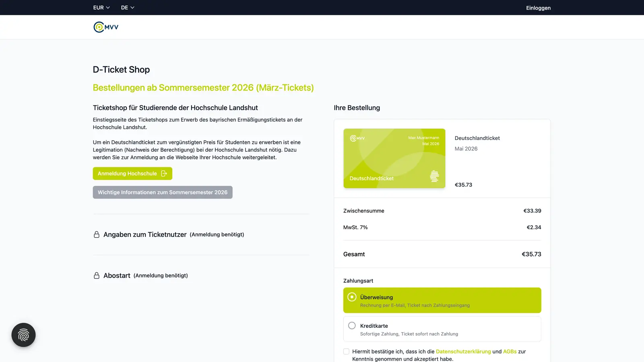Click the heading Bestellungen ab Sommersemester 2026
The width and height of the screenshot is (644, 362).
click(x=203, y=88)
